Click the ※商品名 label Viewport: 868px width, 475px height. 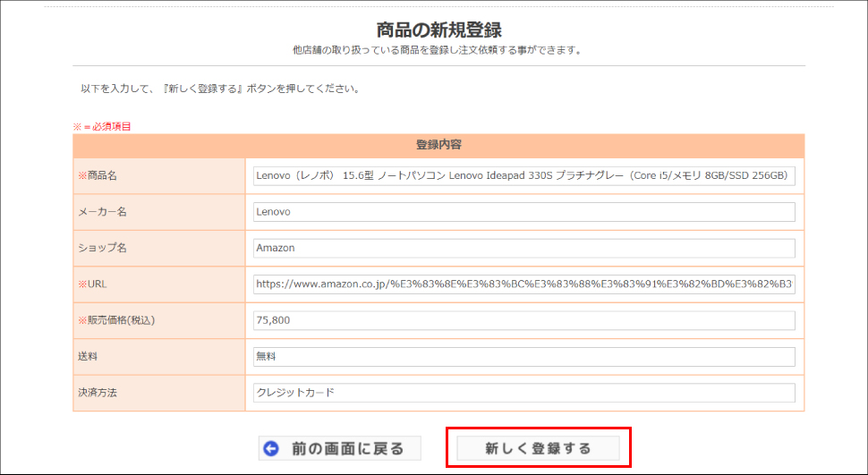coord(98,175)
